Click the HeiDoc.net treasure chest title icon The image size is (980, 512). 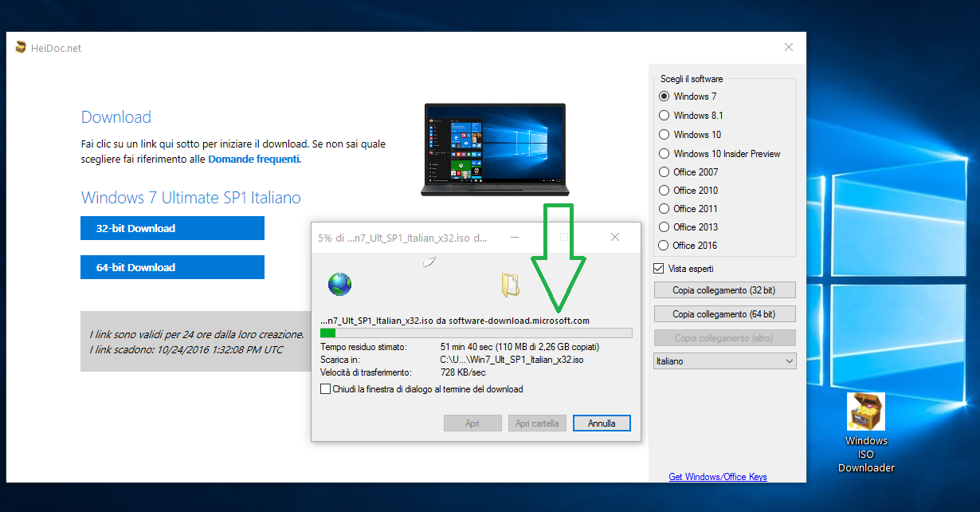[x=21, y=47]
